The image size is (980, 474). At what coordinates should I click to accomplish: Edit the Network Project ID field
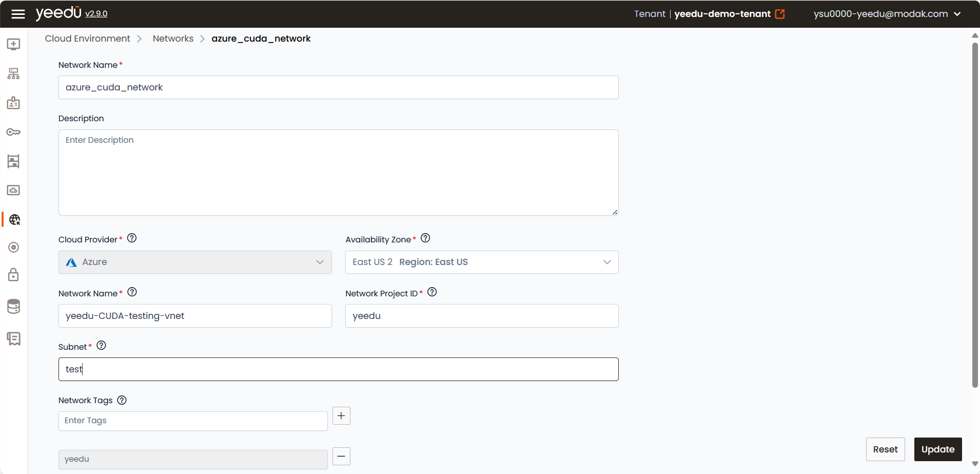(x=482, y=316)
